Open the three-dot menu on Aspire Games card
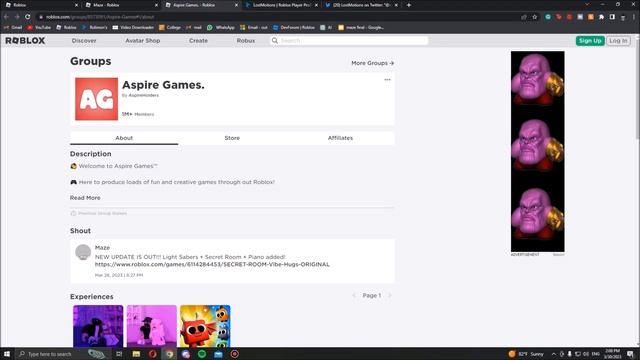 coord(387,80)
